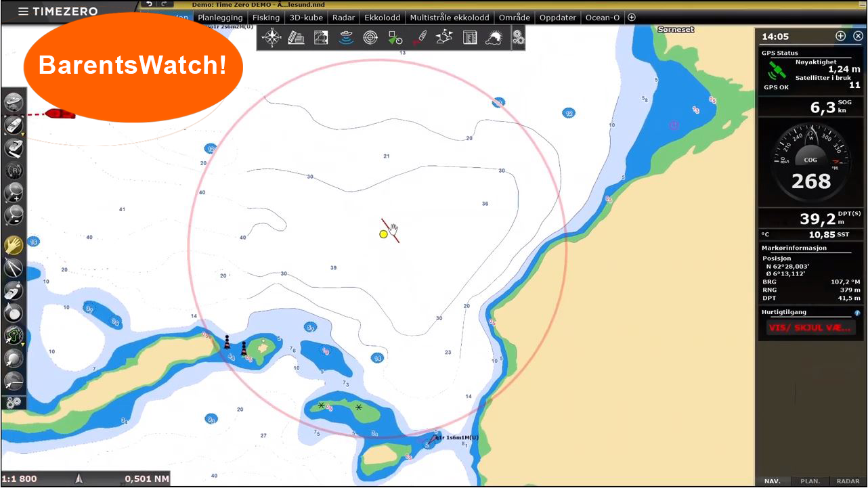
Task: Open the Ekkolodd tab
Action: [382, 18]
